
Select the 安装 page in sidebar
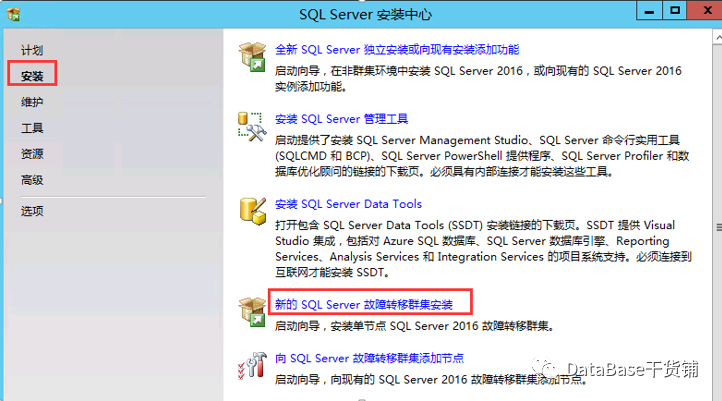click(x=32, y=76)
